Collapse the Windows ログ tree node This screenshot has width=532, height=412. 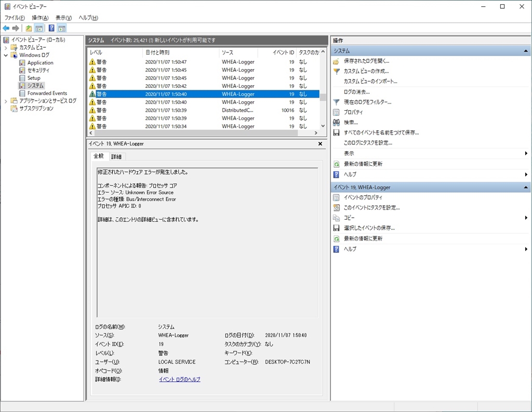[6, 55]
